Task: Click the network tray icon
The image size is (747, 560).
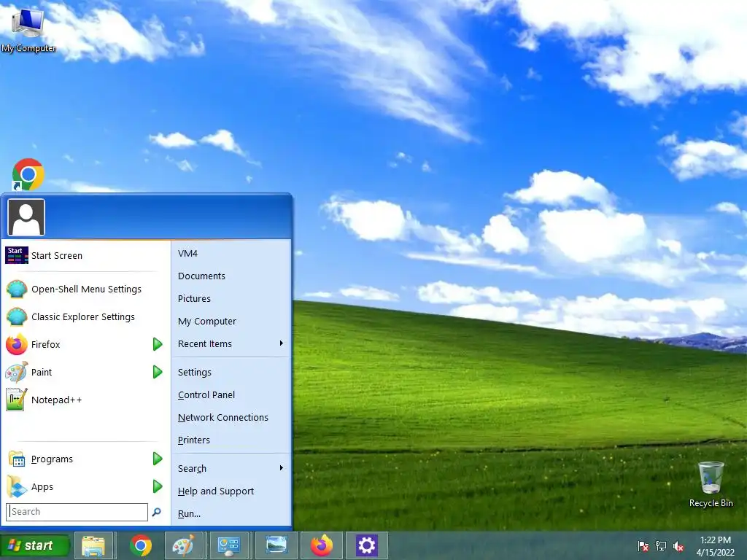Action: [x=661, y=545]
